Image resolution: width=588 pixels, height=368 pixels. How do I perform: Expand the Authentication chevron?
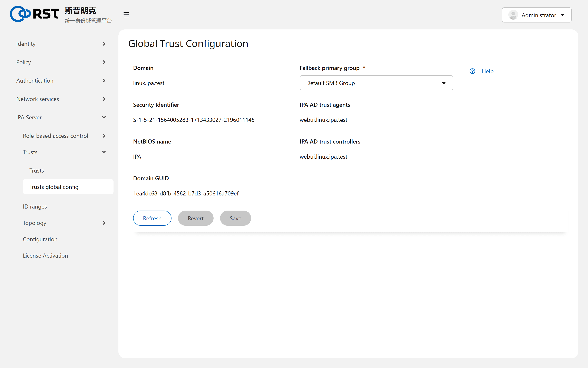pos(104,81)
